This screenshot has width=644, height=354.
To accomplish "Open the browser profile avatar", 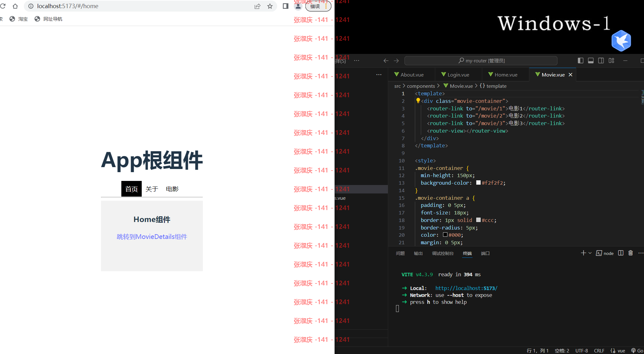I will pyautogui.click(x=298, y=6).
